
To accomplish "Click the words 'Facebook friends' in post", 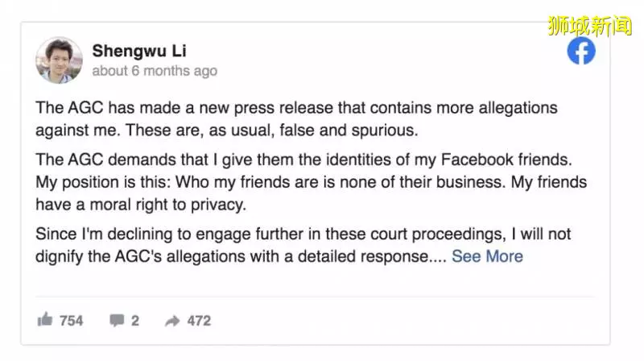I will click(506, 160).
